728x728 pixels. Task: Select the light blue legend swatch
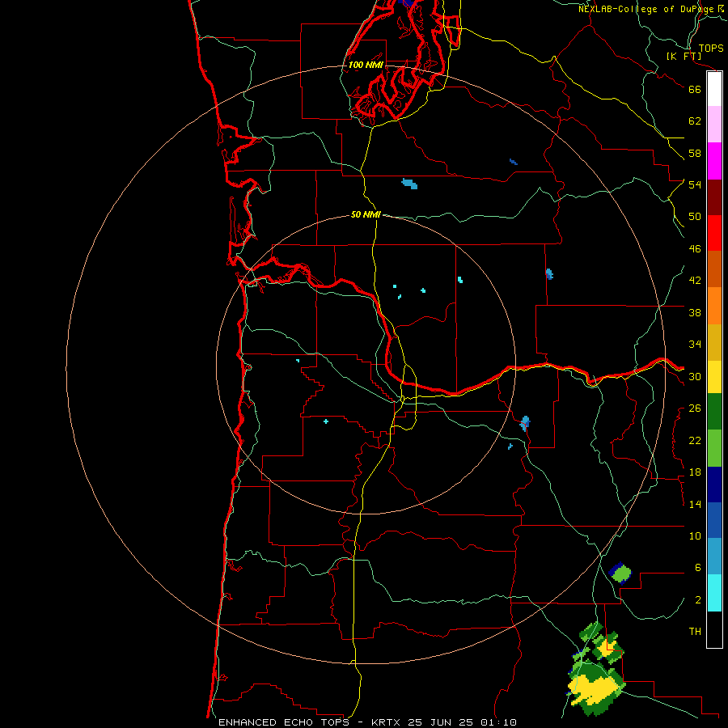714,557
